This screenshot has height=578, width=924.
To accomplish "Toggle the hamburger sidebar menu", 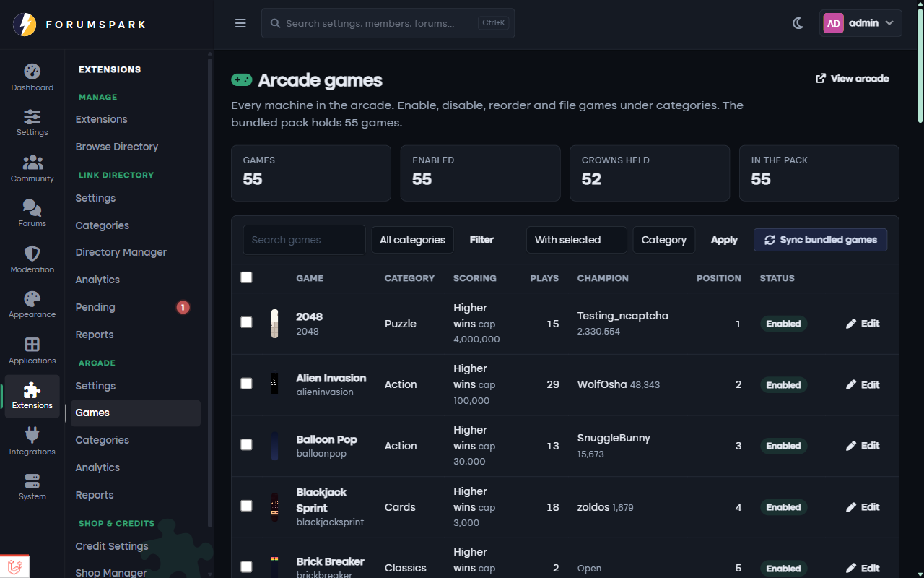I will click(241, 23).
